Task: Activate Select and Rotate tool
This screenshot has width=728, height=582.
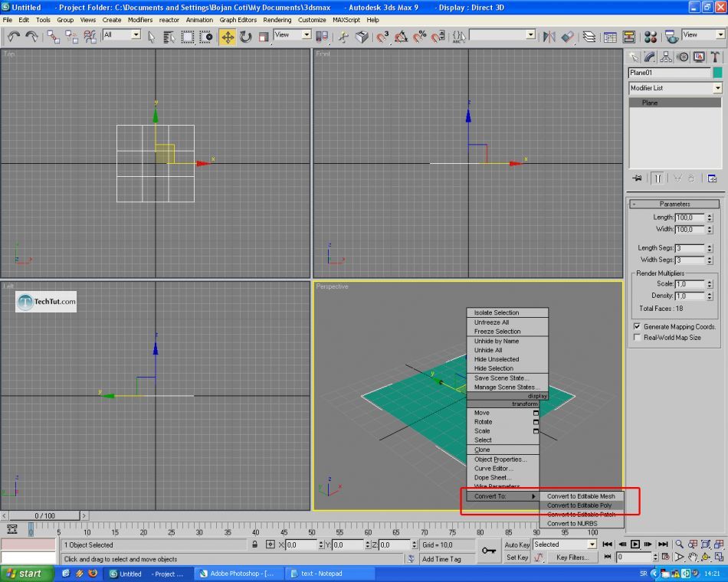Action: [x=246, y=37]
